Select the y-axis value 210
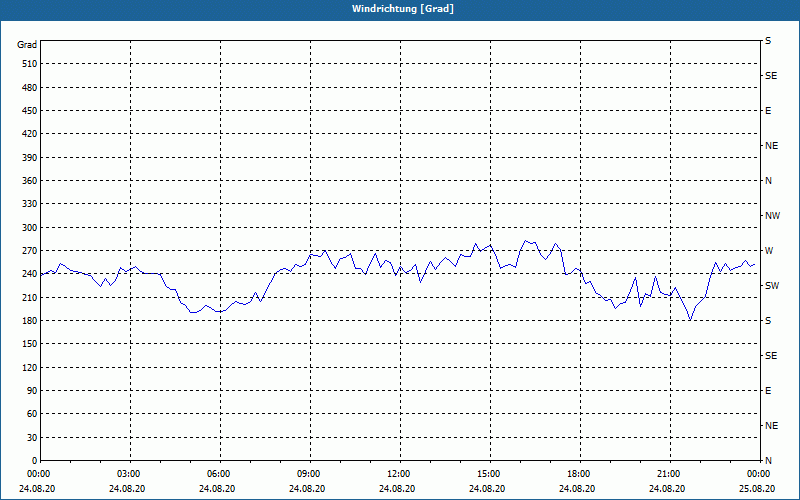Viewport: 800px width, 500px height. 30,297
